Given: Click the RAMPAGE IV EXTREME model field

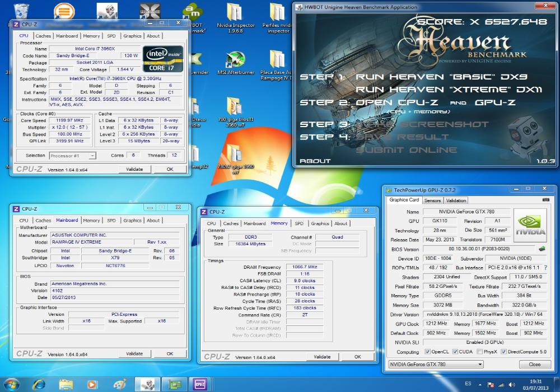Looking at the screenshot, I should click(x=92, y=242).
